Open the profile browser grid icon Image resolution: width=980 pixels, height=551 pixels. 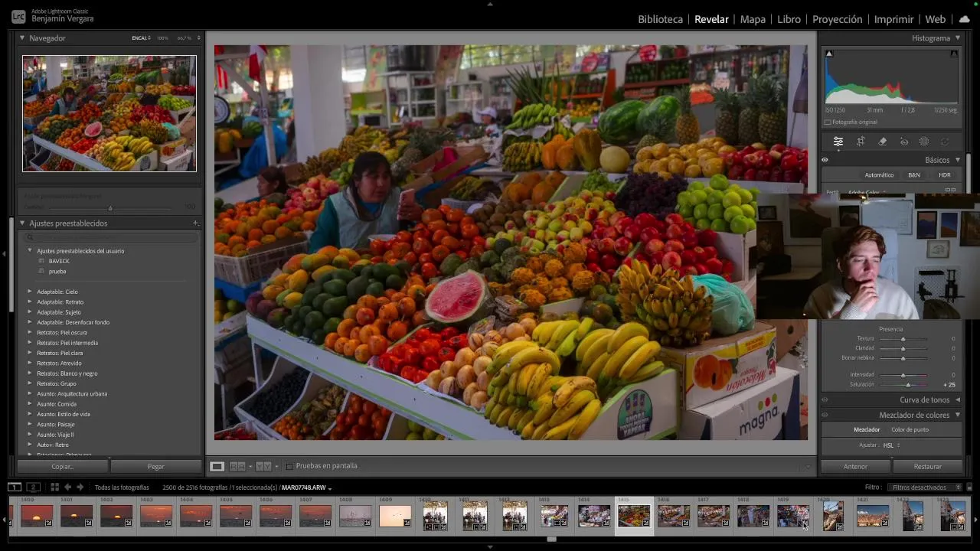950,191
